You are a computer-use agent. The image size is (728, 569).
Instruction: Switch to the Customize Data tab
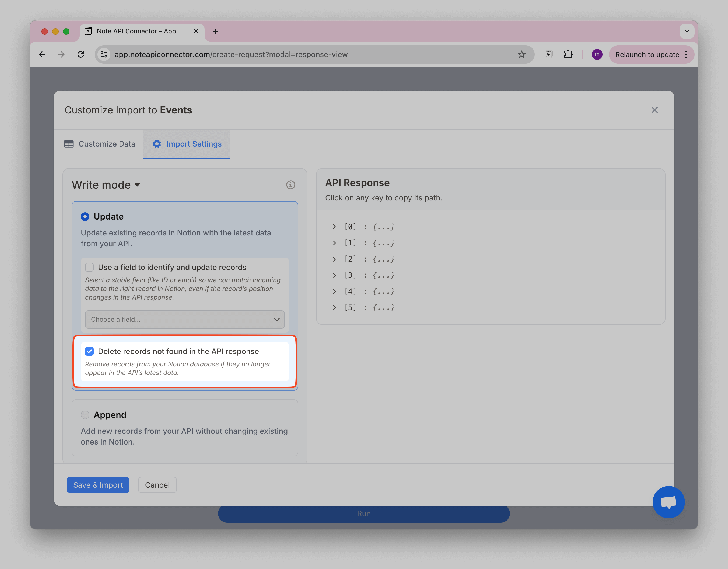(100, 144)
